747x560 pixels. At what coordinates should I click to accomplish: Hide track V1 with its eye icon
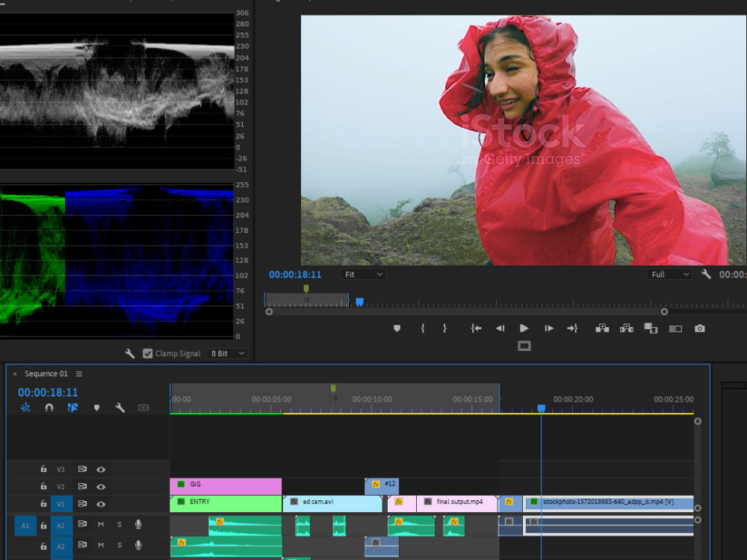pos(101,504)
